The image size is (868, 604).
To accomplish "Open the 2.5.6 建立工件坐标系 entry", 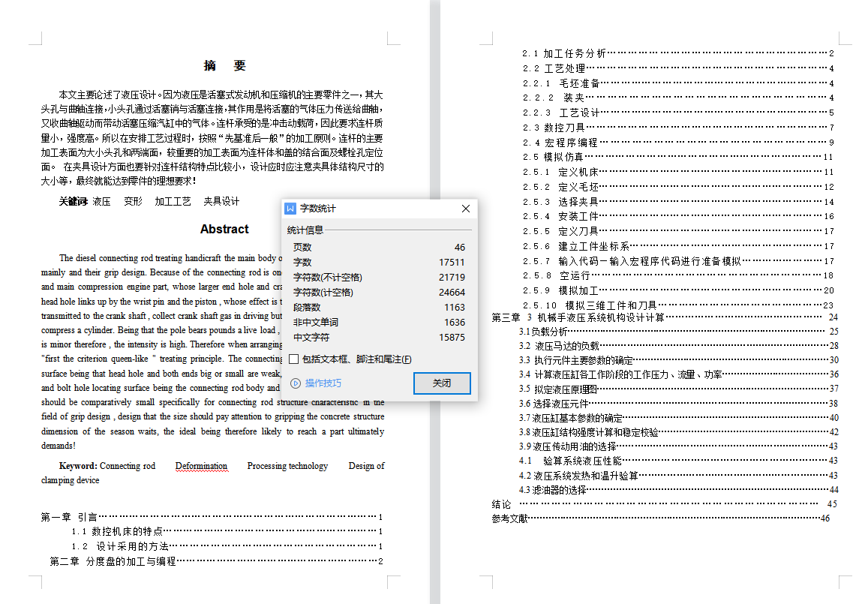I will click(576, 246).
